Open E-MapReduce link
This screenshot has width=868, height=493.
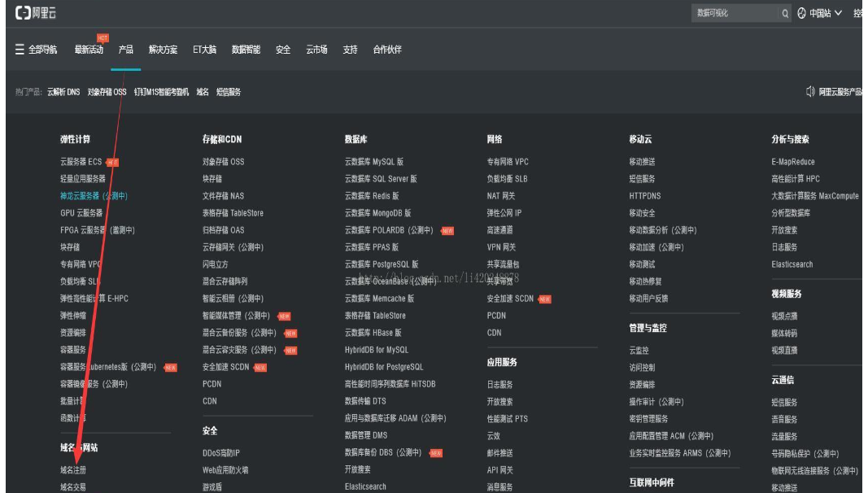(x=793, y=162)
